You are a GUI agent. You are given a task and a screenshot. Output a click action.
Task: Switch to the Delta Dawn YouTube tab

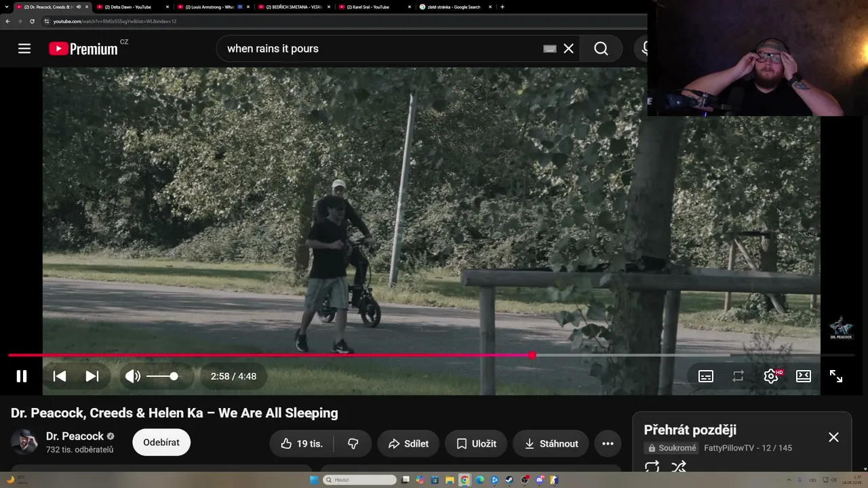tap(132, 7)
